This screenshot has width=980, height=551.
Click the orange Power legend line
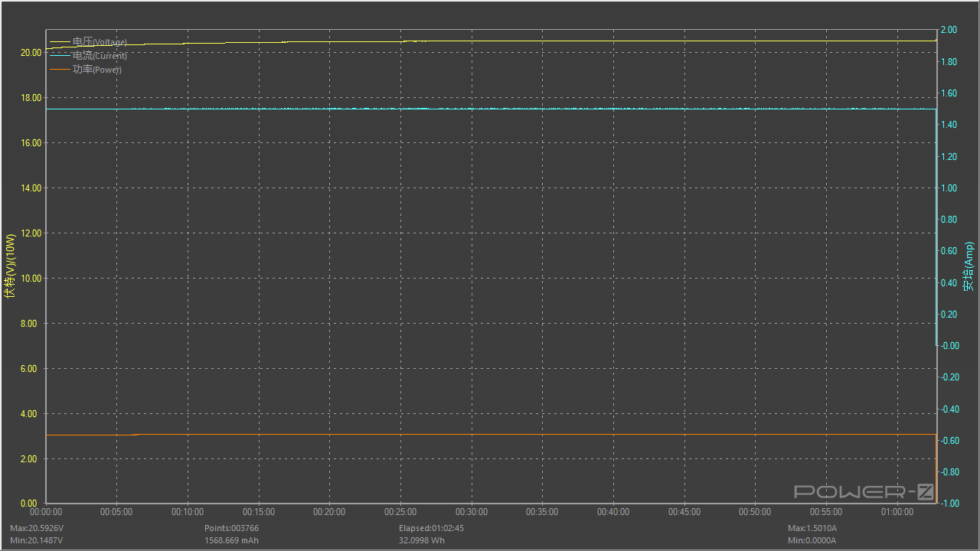(x=60, y=70)
